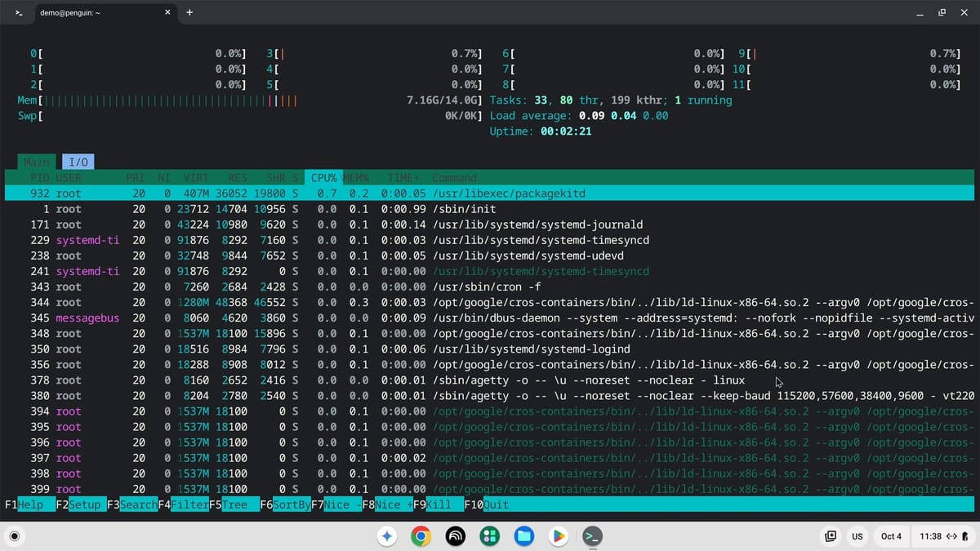Open Google Chrome from the shelf
Viewport: 980px width, 551px height.
(x=421, y=536)
